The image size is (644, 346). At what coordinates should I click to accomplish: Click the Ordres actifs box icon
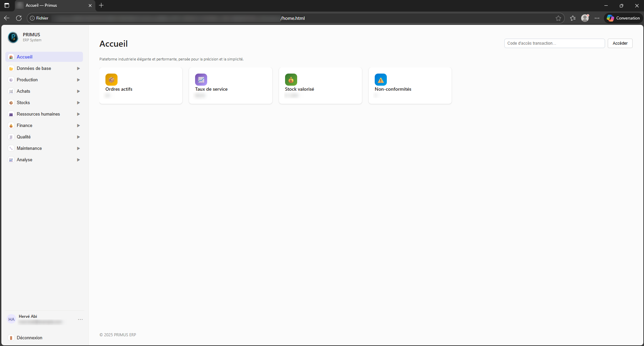point(111,80)
